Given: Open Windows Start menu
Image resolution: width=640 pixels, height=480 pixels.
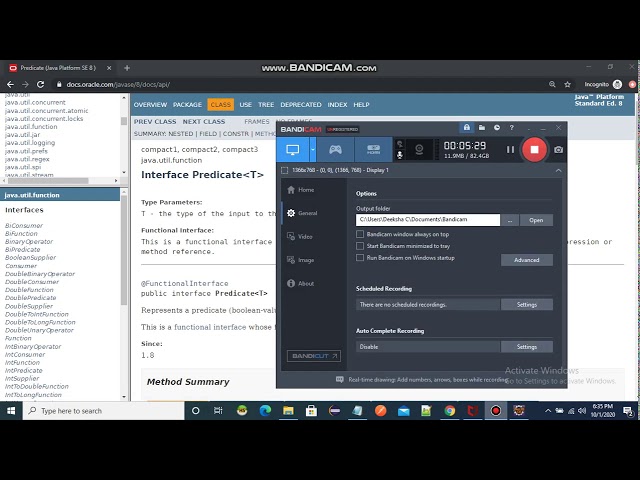Looking at the screenshot, I should click(11, 411).
